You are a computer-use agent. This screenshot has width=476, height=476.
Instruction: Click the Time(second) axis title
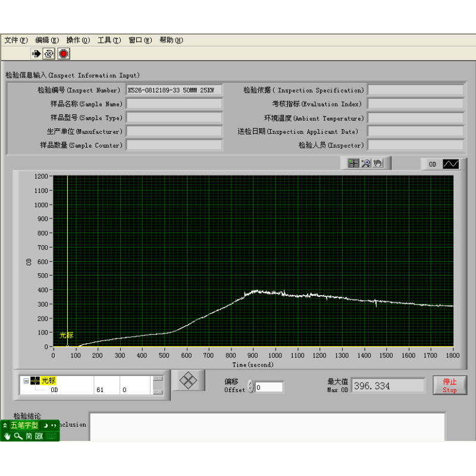click(x=253, y=365)
